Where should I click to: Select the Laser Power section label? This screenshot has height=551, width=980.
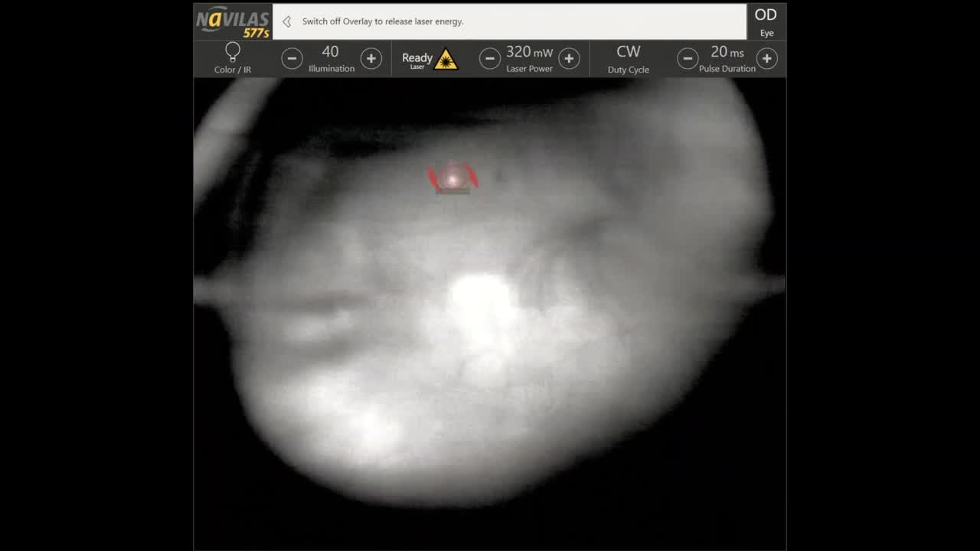[x=529, y=68]
